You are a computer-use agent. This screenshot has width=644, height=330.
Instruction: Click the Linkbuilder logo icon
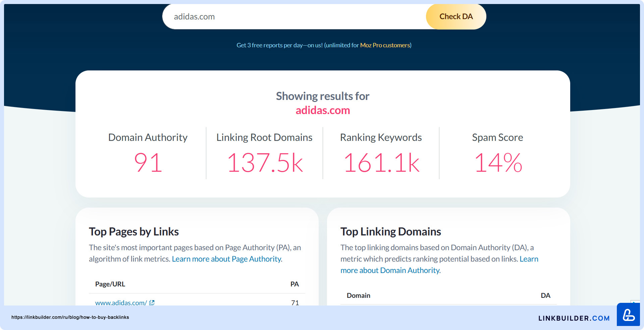pos(628,315)
